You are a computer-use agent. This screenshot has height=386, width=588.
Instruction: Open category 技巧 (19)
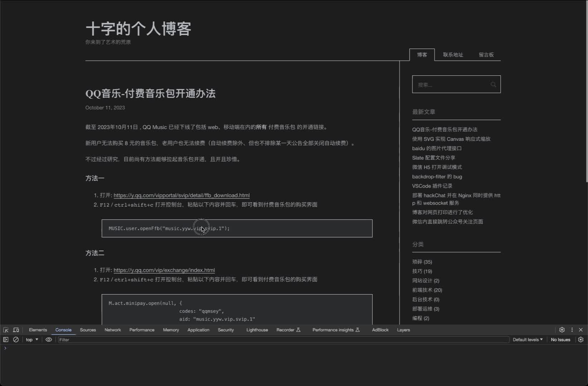point(422,271)
